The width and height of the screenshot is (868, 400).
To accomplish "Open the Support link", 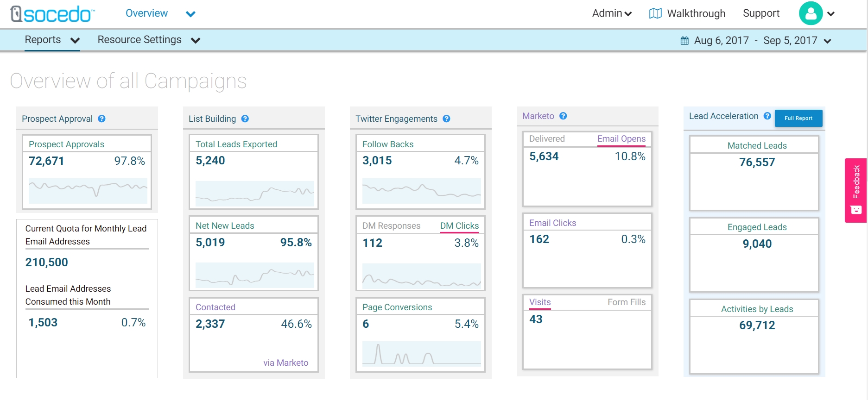I will (x=761, y=13).
